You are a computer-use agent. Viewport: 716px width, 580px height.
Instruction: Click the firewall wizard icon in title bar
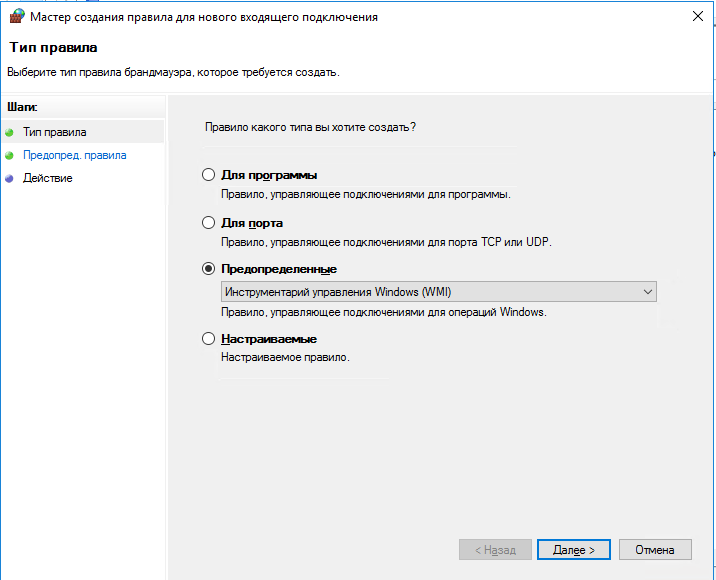pyautogui.click(x=16, y=17)
